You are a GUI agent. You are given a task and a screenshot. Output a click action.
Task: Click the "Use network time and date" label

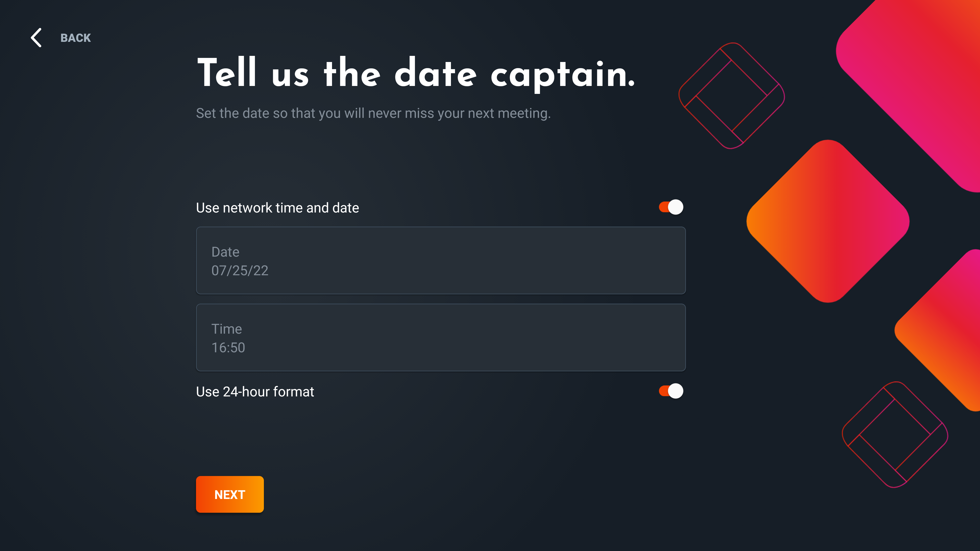point(277,208)
